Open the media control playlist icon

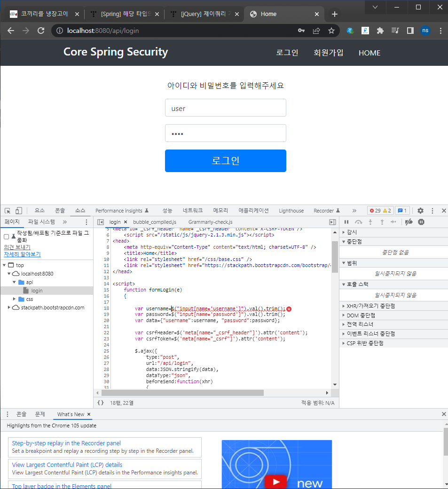pyautogui.click(x=395, y=31)
